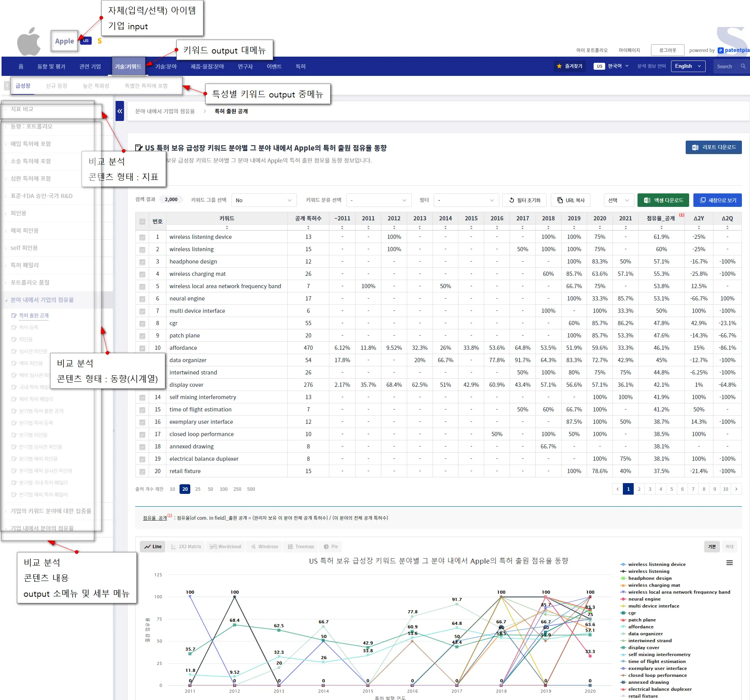Switch chart to Pie view
This screenshot has height=700, width=750.
331,547
